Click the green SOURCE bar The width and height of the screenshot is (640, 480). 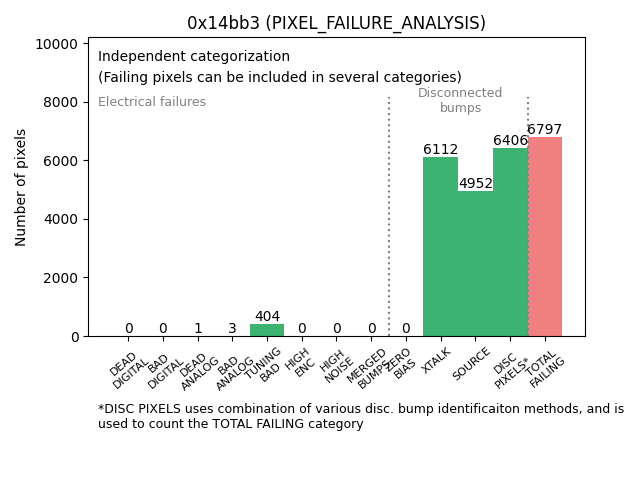point(475,263)
